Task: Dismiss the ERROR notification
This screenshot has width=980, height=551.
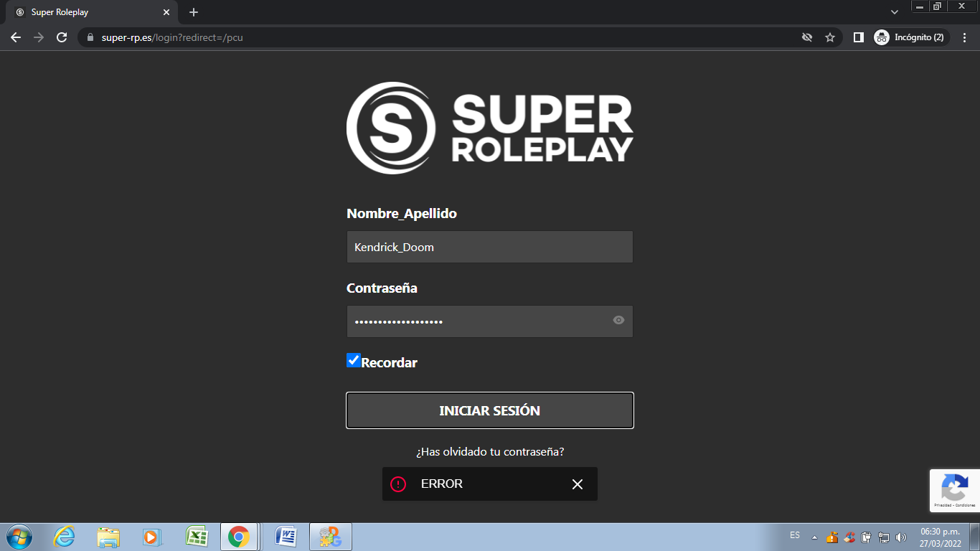Action: point(578,484)
